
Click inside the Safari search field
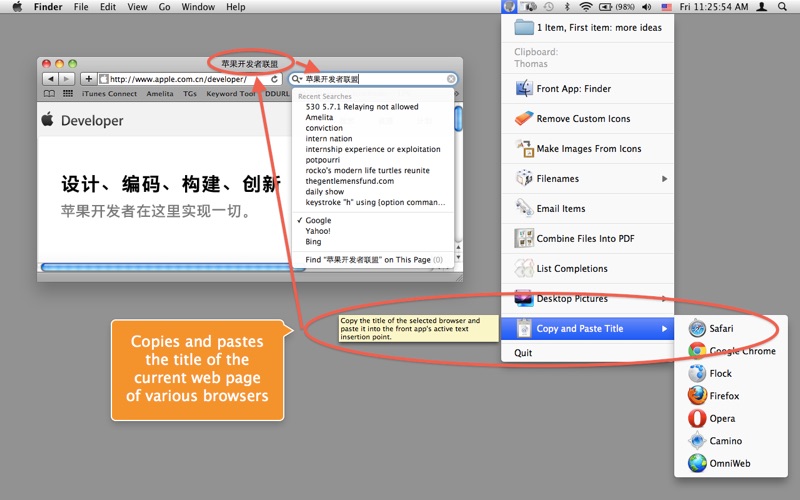[x=375, y=79]
